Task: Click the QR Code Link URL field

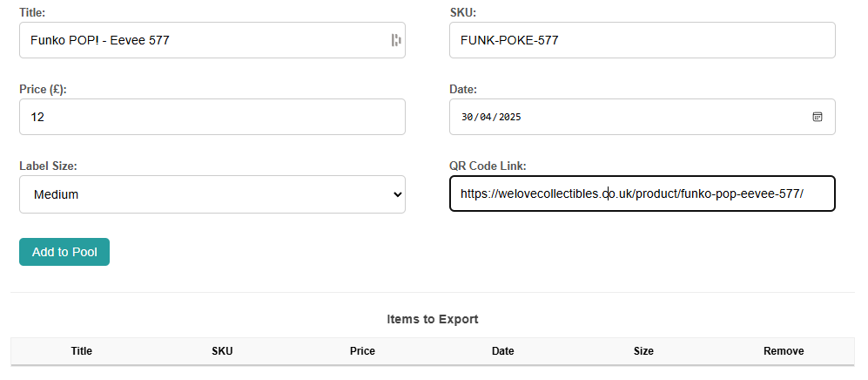Action: coord(642,194)
